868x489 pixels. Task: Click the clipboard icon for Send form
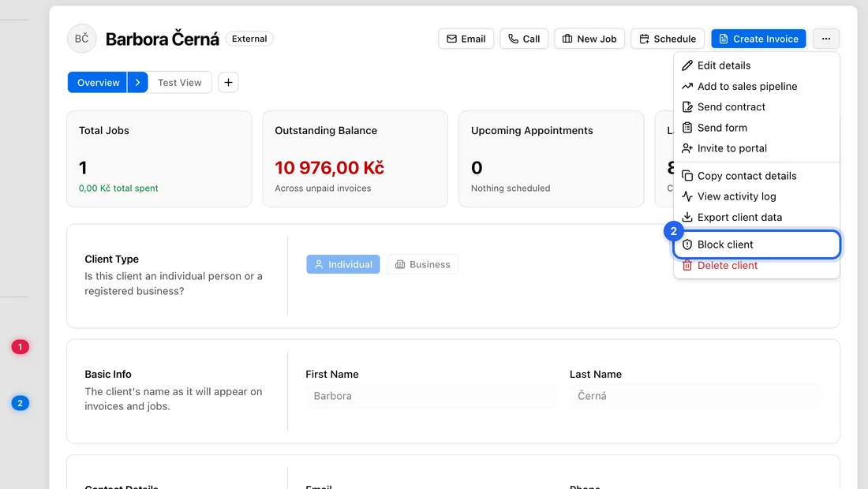687,128
